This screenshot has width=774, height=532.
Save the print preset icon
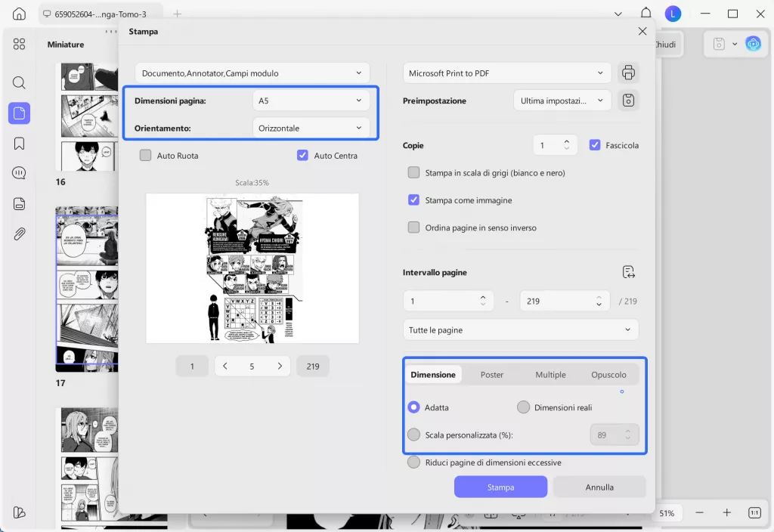pos(628,101)
